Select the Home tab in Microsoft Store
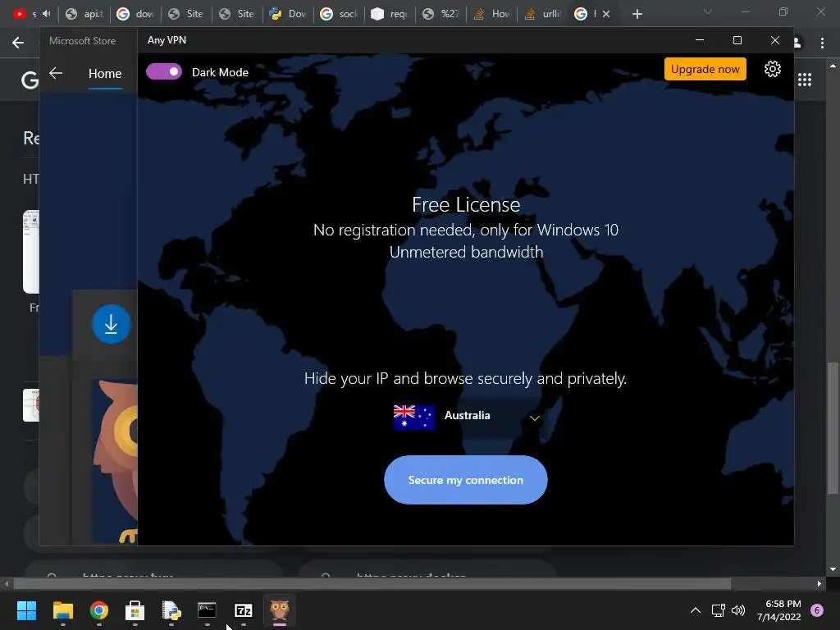The height and width of the screenshot is (630, 840). coord(105,73)
